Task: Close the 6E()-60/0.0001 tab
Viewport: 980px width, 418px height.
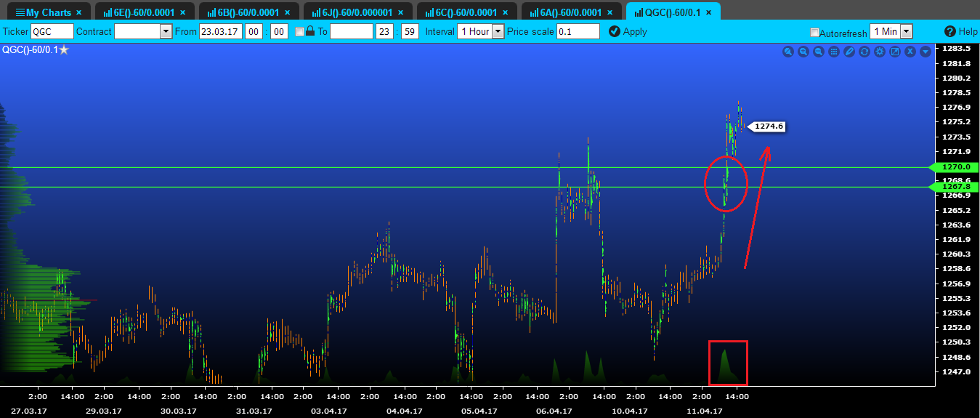Action: 182,12
